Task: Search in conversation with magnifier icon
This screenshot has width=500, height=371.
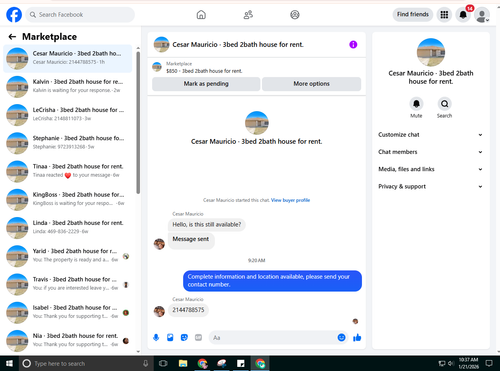Action: (x=444, y=104)
